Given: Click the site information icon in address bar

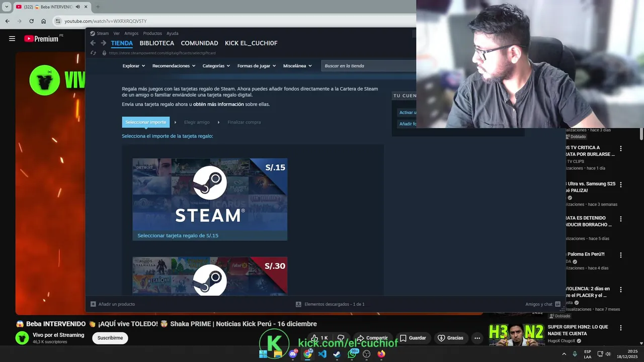Looking at the screenshot, I should (x=58, y=21).
